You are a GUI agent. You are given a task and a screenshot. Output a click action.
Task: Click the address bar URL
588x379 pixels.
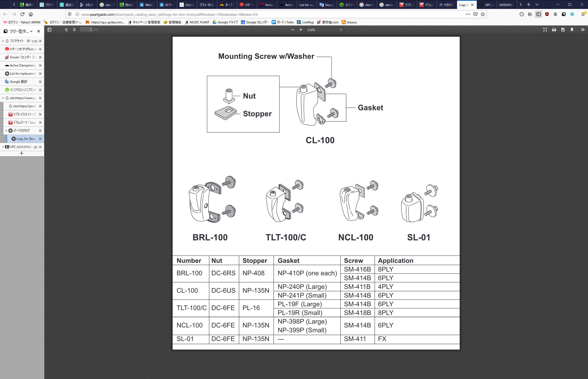[x=169, y=14]
